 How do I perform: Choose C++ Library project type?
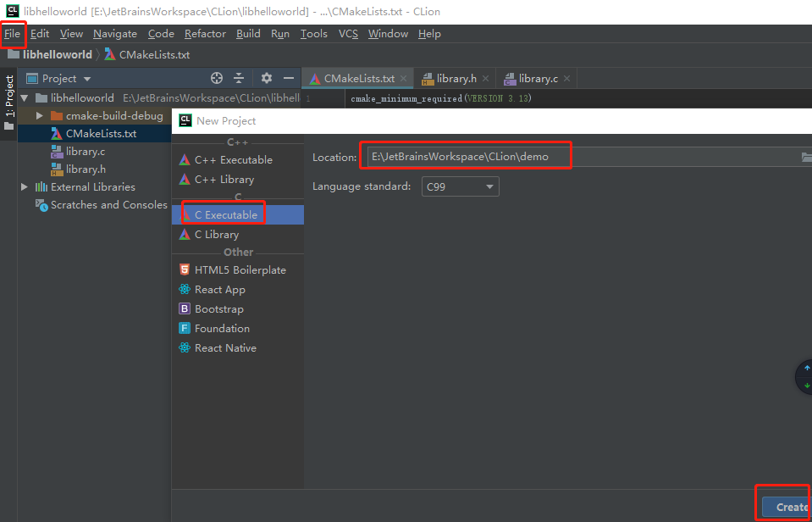238,180
